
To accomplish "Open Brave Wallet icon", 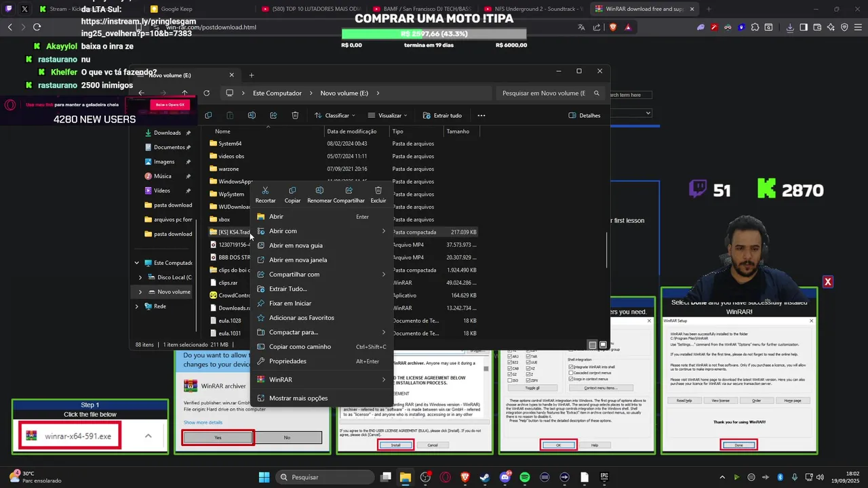I will [x=817, y=27].
